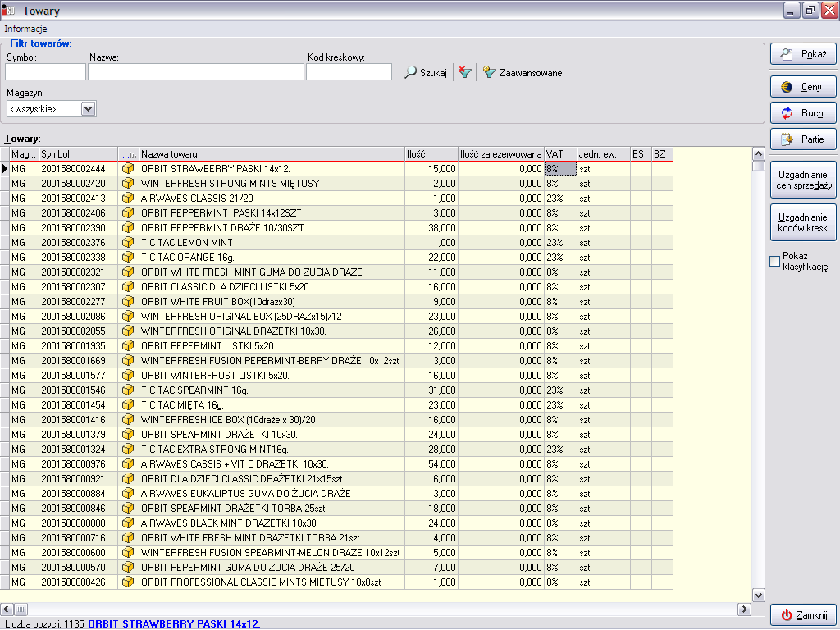Click box icon for ORBIT PROFESSIONAL CLASSIC MINTS row
The image size is (840, 630).
128,582
